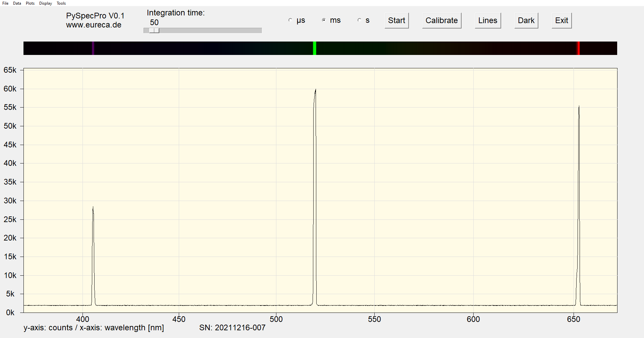Click the 500 x-axis label
Viewport: 644px width, 338px height.
pyautogui.click(x=276, y=319)
